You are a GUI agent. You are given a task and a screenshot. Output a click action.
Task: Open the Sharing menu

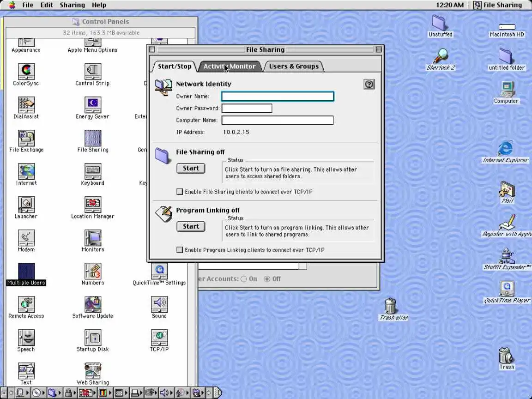[x=72, y=5]
